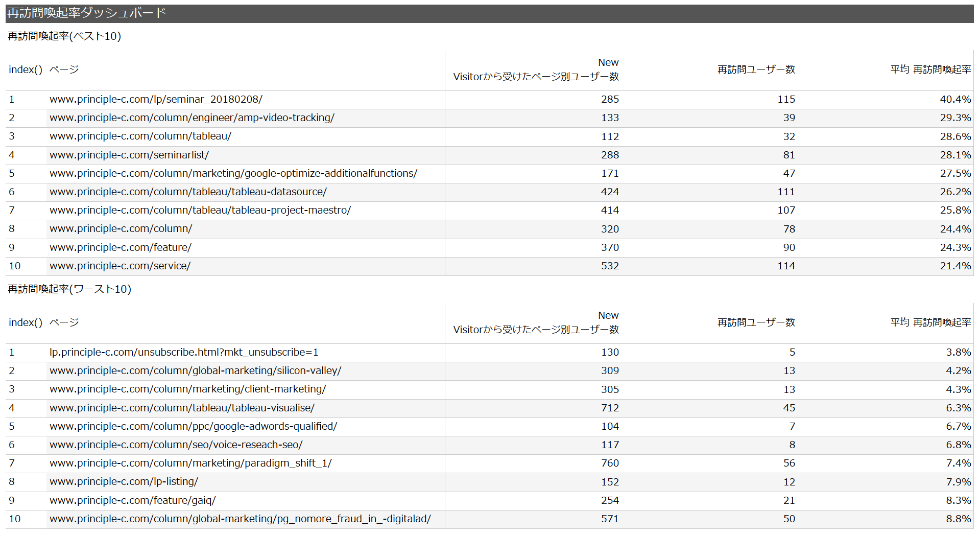The image size is (980, 534).
Task: Select the tableau-project-maestro page URL
Action: tap(200, 211)
